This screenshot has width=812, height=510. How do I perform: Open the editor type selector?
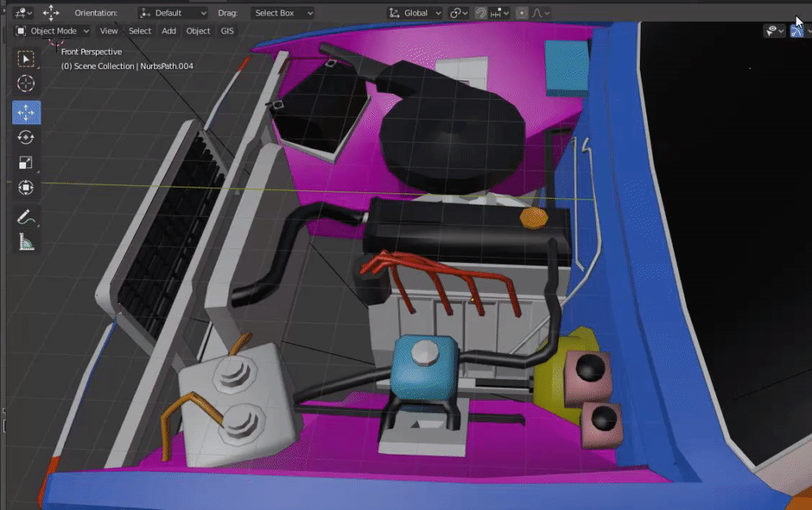(24, 13)
